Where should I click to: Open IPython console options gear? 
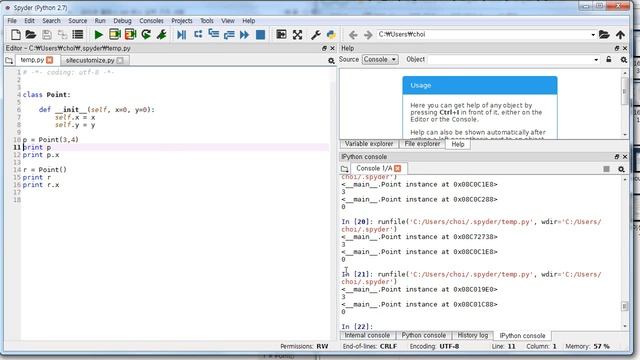pos(621,169)
